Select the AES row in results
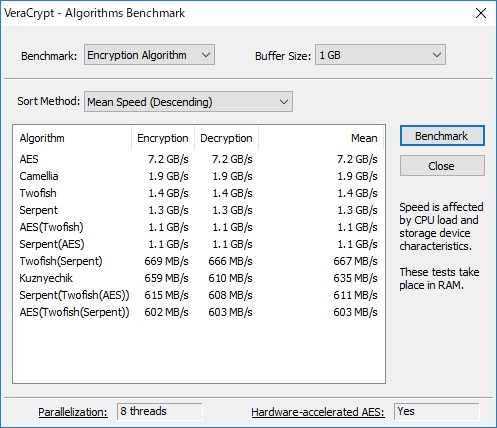The height and width of the screenshot is (428, 497). [x=199, y=159]
